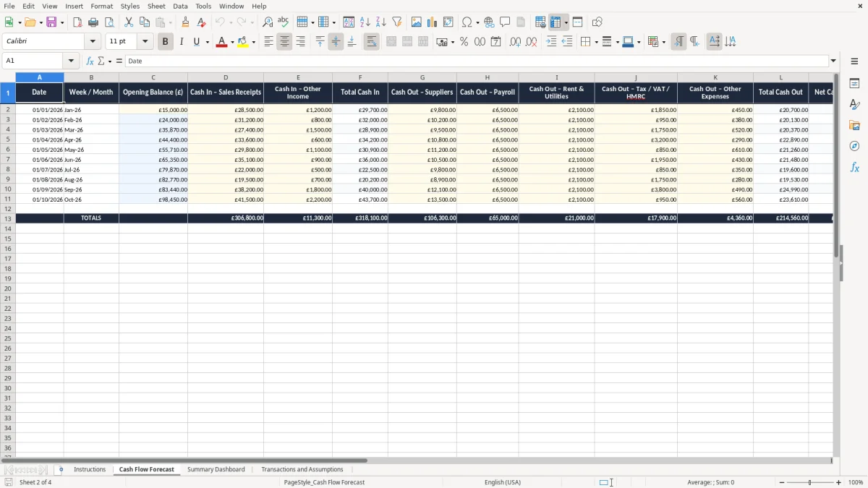The height and width of the screenshot is (488, 868).
Task: Insert a chart using the toolbar icon
Action: click(433, 22)
